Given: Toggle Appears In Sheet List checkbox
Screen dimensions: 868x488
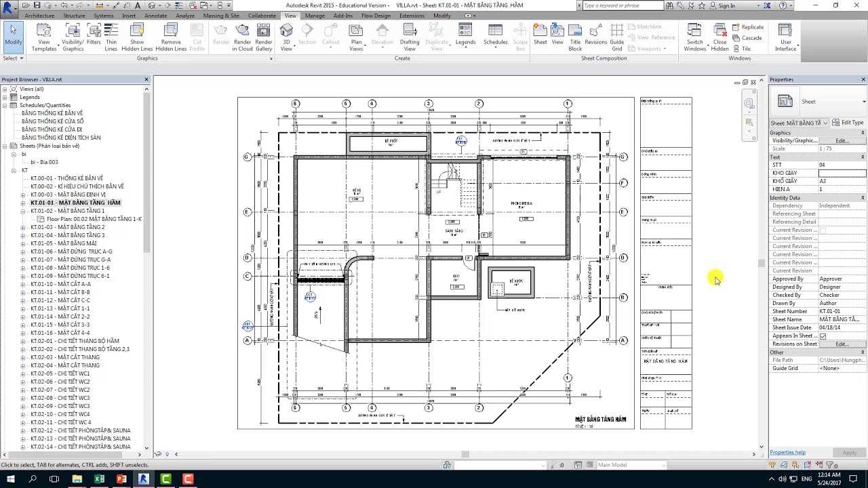Looking at the screenshot, I should click(823, 336).
